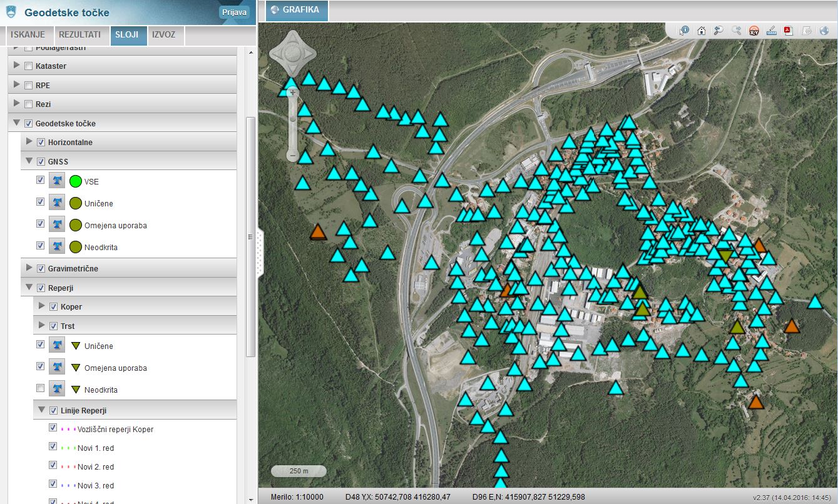This screenshot has height=504, width=838.
Task: Collapse the Geodetske točke group
Action: (17, 123)
